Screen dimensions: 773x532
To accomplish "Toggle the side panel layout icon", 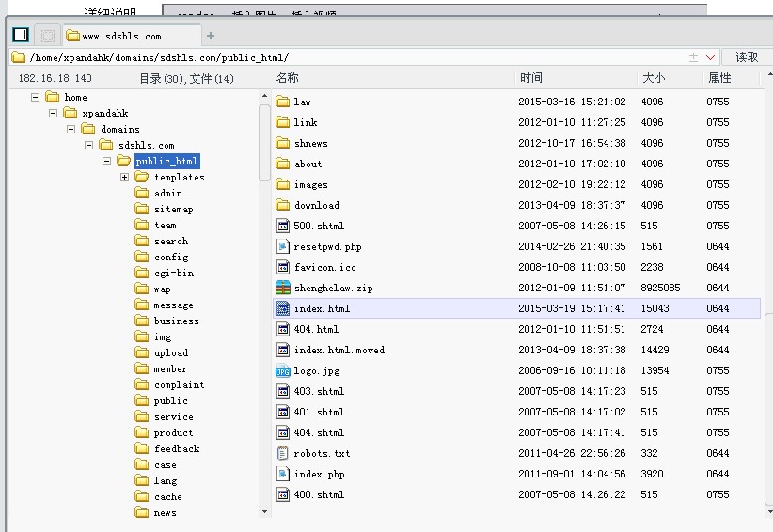I will (x=21, y=36).
